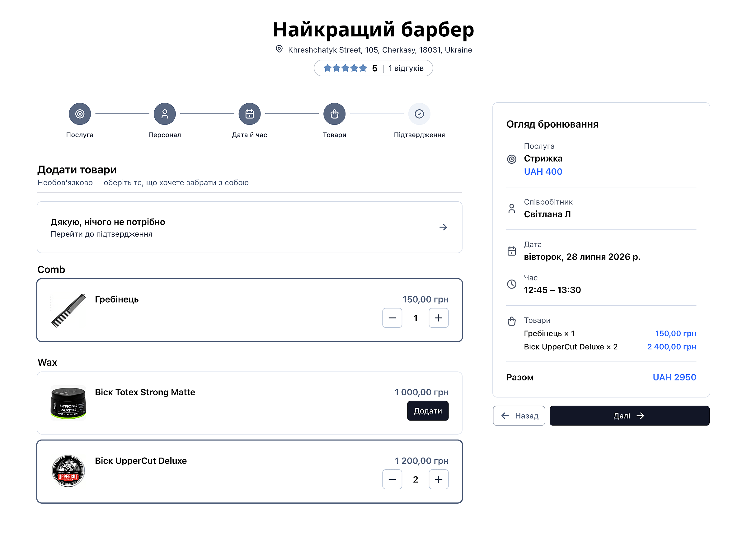Click the shopping bag icon in summary
The height and width of the screenshot is (560, 747).
[512, 321]
